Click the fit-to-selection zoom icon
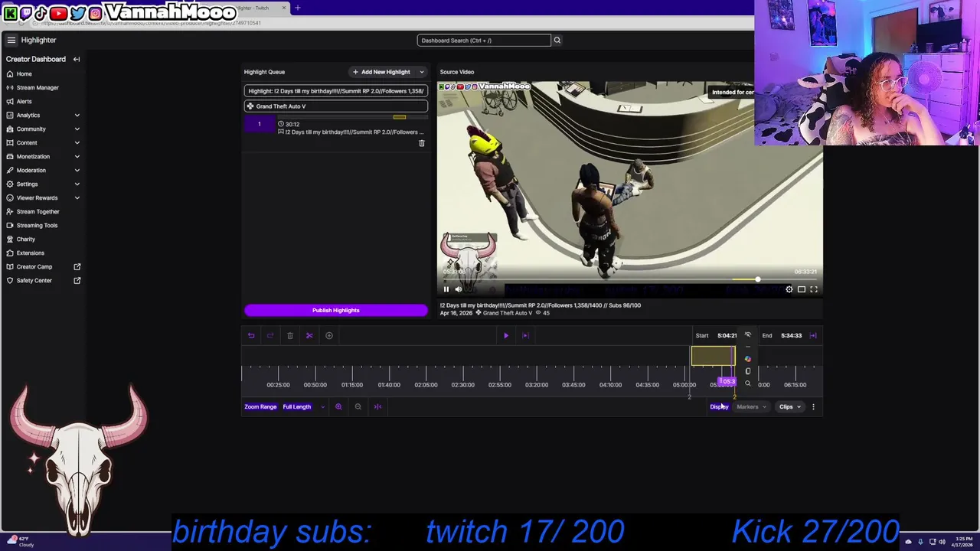Screen dimensions: 980x551 click(x=377, y=406)
